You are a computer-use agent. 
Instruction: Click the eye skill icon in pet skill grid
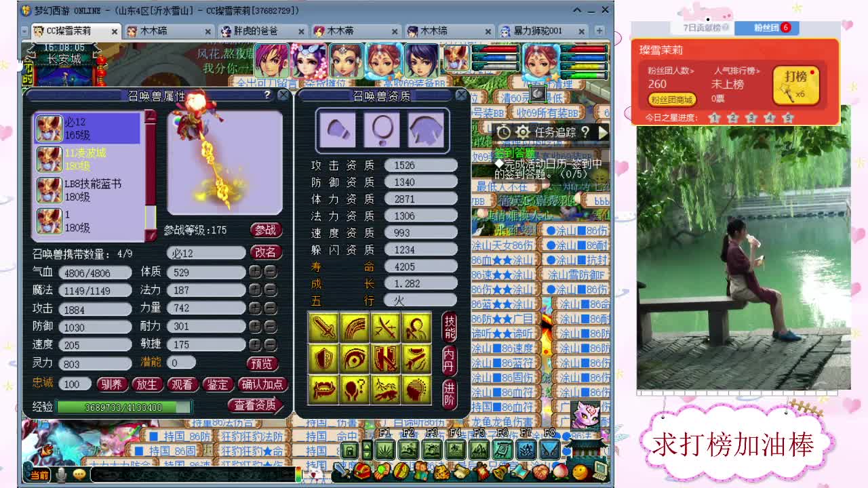(354, 359)
